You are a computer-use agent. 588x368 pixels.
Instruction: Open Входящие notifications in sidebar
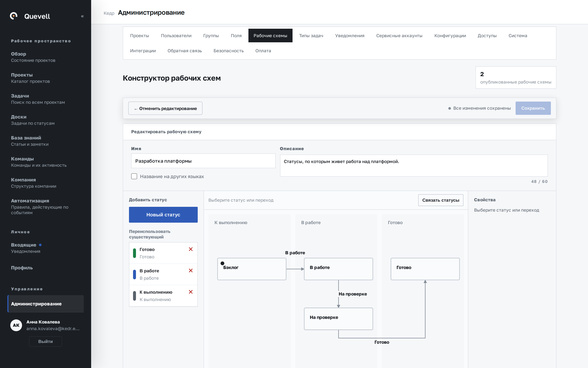click(x=45, y=248)
